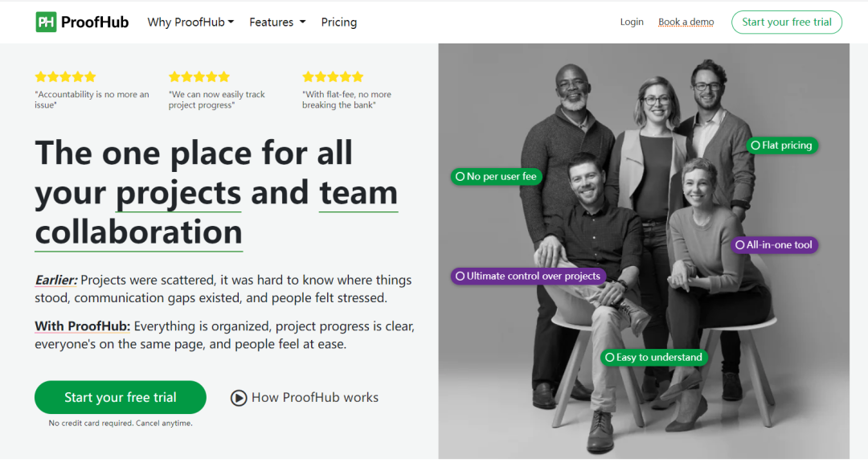Open the How ProofHub works video link
The image size is (868, 463).
coord(305,398)
